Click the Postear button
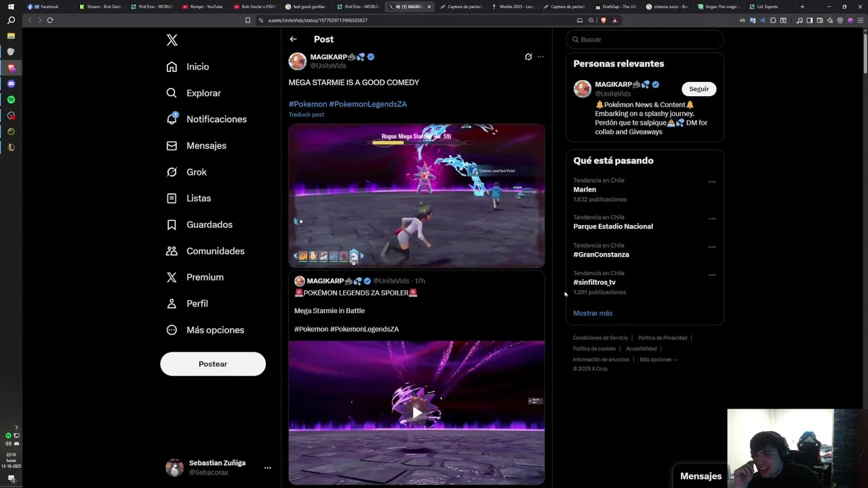Viewport: 868px width, 488px height. [x=213, y=364]
